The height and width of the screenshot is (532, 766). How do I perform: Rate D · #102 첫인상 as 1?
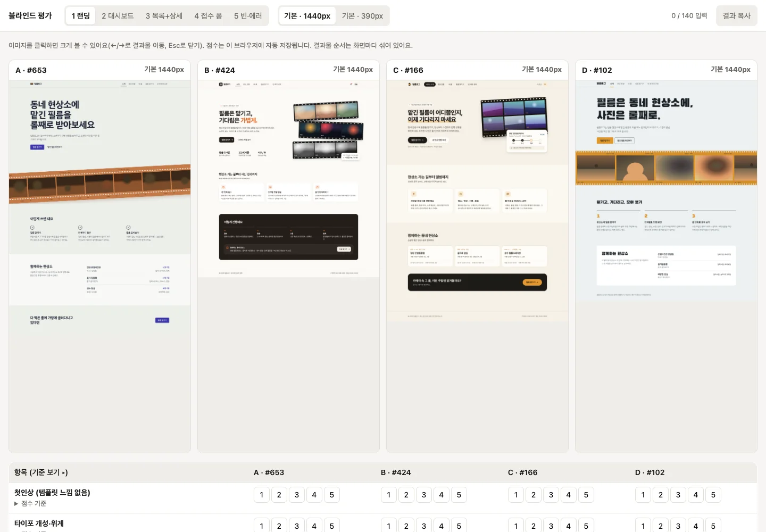coord(643,495)
